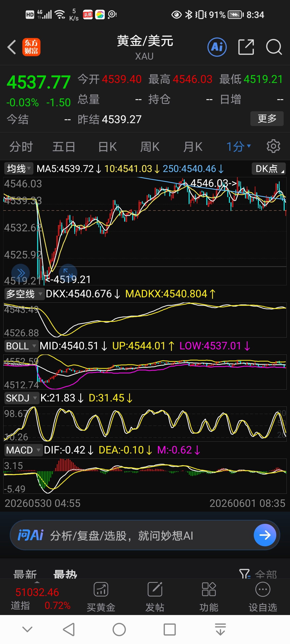Open the 多空线 indicator dropdown
Image resolution: width=290 pixels, height=644 pixels.
coord(24,294)
